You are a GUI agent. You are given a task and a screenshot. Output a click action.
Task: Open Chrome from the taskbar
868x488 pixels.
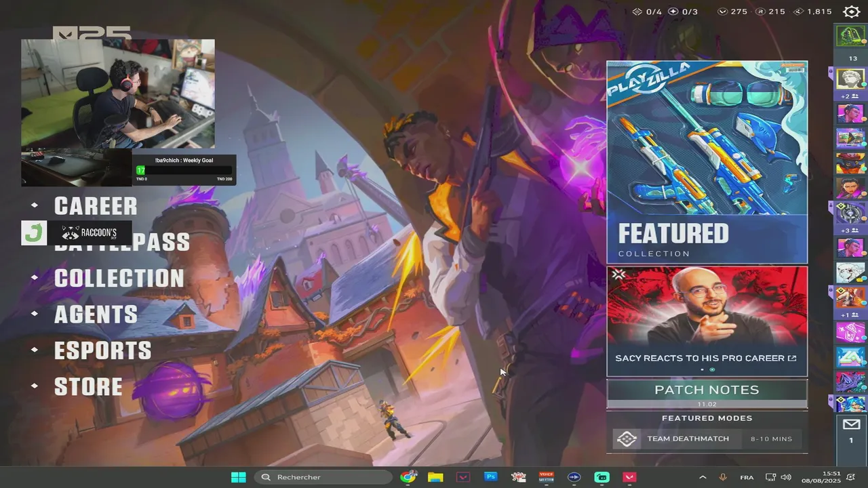tap(408, 477)
